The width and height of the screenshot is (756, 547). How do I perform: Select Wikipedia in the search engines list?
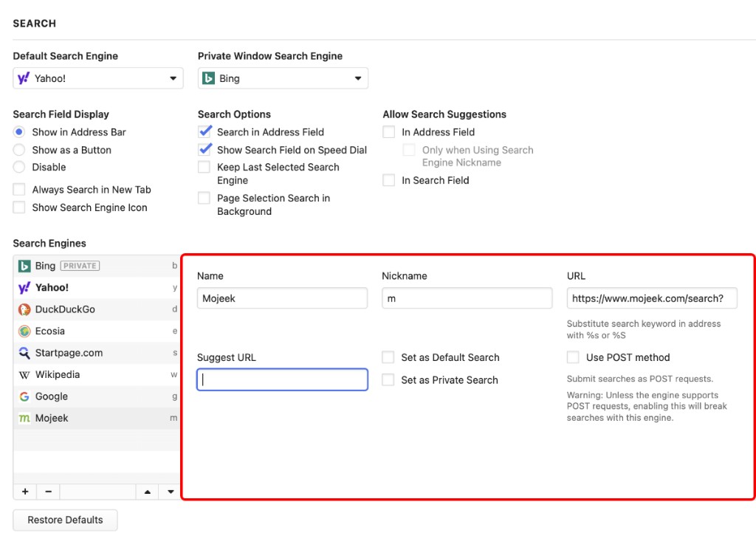point(97,374)
